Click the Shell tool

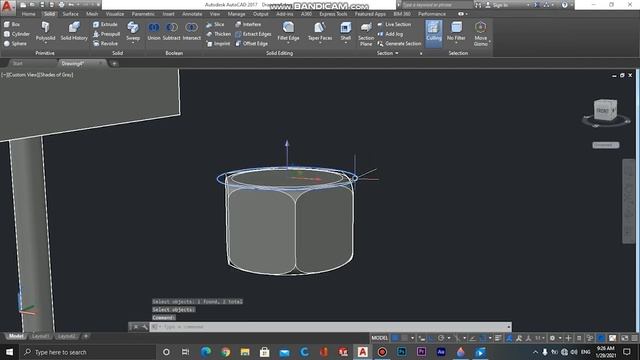345,31
